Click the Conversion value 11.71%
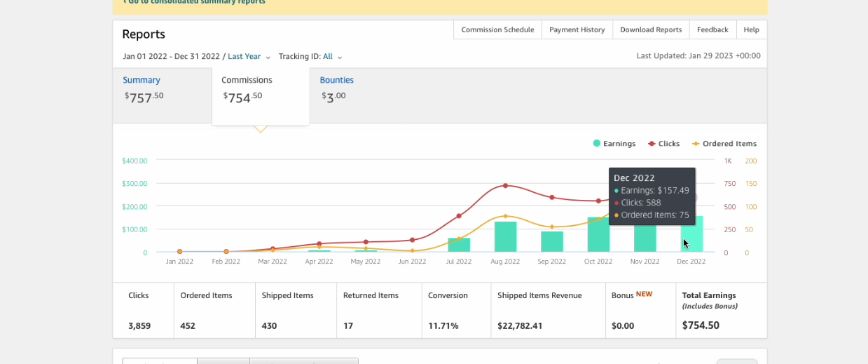Viewport: 868px width, 364px height. (443, 326)
